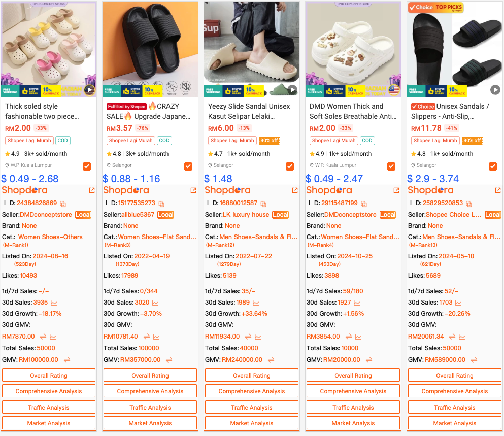Uncheck the Thick soled style product checkbox
The height and width of the screenshot is (436, 504).
(x=87, y=166)
